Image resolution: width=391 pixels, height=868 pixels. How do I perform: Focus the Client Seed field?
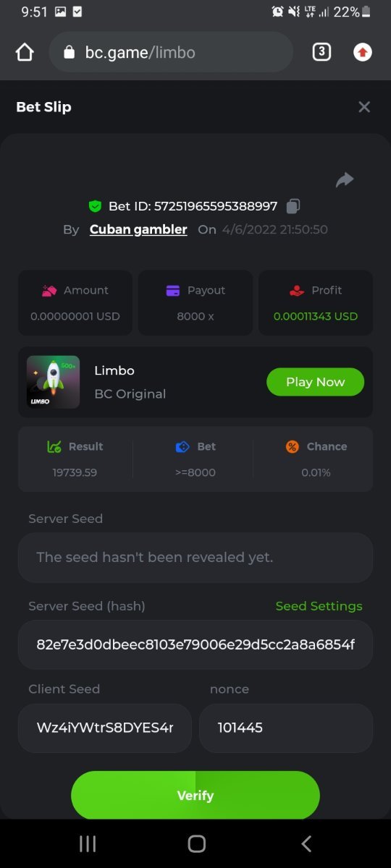(105, 728)
